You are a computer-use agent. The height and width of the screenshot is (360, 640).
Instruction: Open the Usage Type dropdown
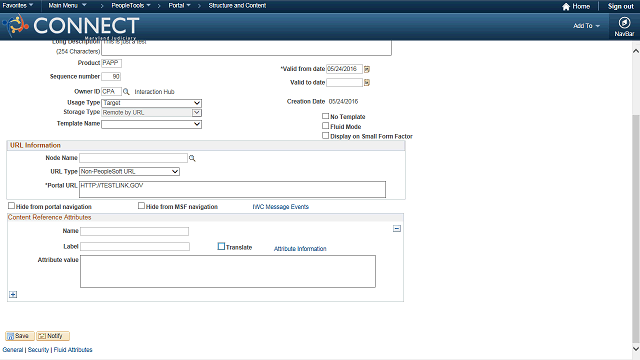tap(151, 103)
